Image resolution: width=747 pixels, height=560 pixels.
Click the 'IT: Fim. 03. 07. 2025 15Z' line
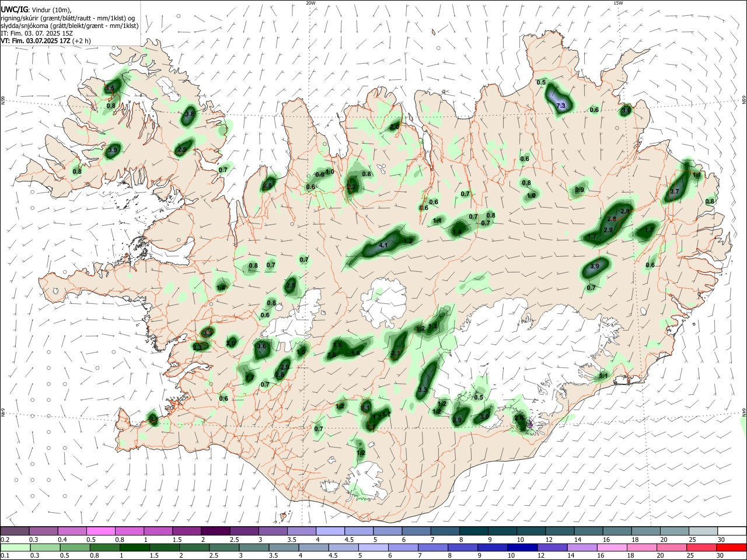pos(36,33)
